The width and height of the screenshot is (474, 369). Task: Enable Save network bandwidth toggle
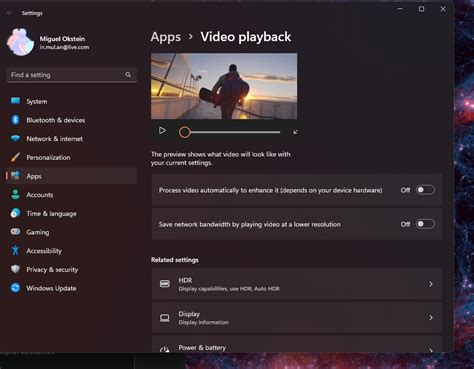click(425, 224)
